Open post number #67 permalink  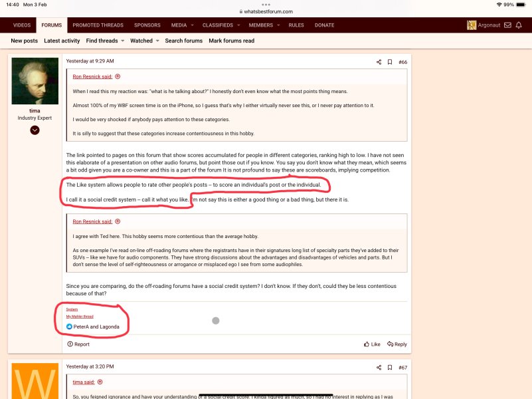pyautogui.click(x=402, y=368)
